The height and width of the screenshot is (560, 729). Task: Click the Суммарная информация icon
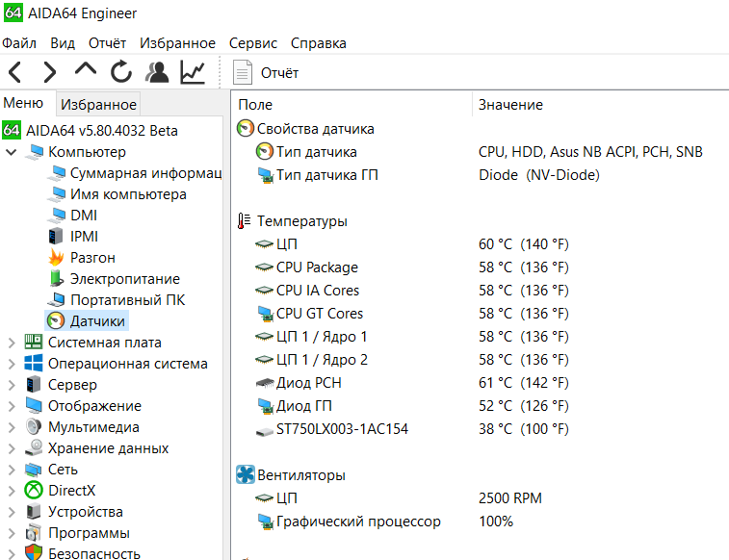56,173
